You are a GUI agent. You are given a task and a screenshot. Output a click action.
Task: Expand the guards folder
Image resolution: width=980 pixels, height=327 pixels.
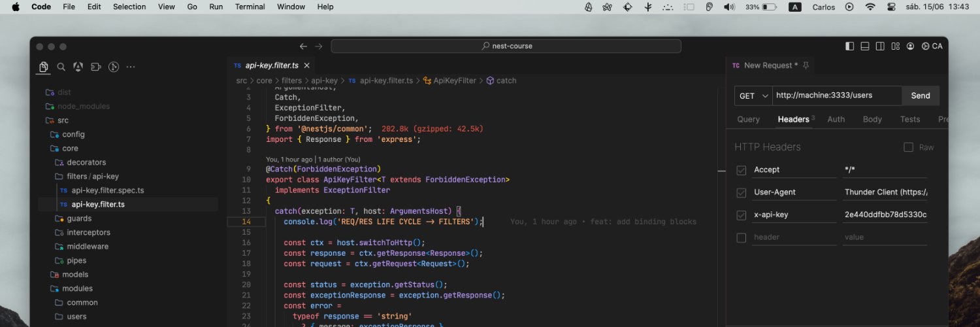coord(78,218)
